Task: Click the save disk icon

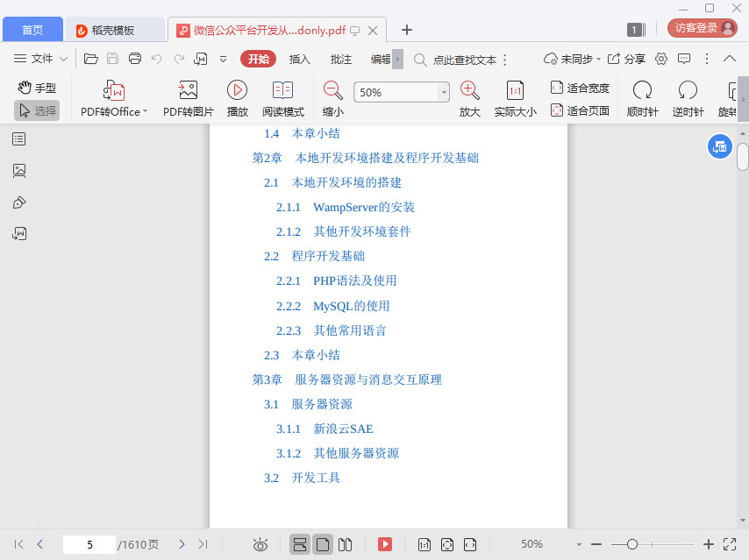Action: [113, 59]
